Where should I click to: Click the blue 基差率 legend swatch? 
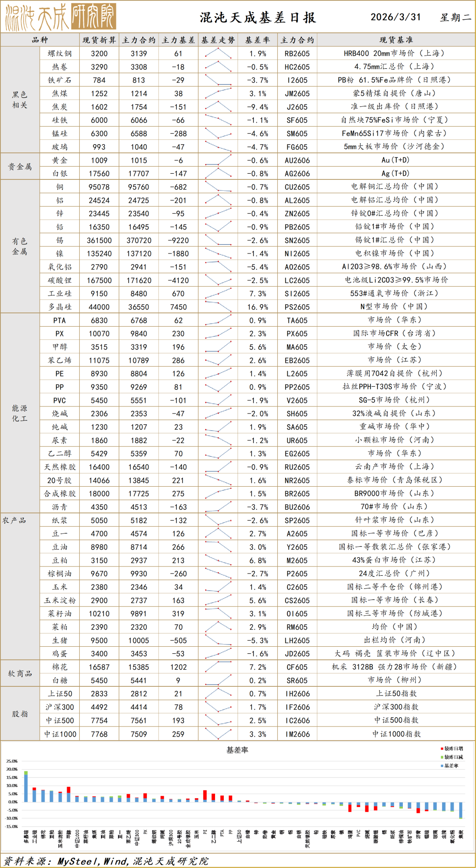tap(442, 766)
